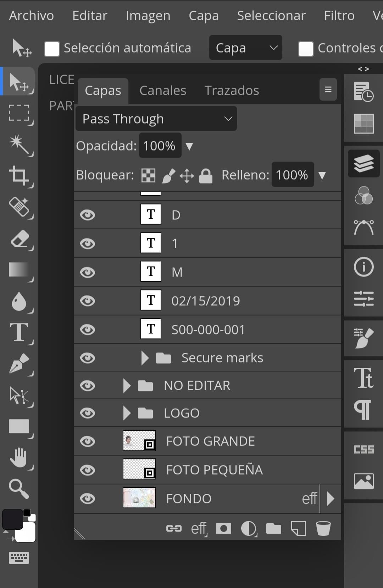Activate the Zoom magnifier tool

point(19,489)
